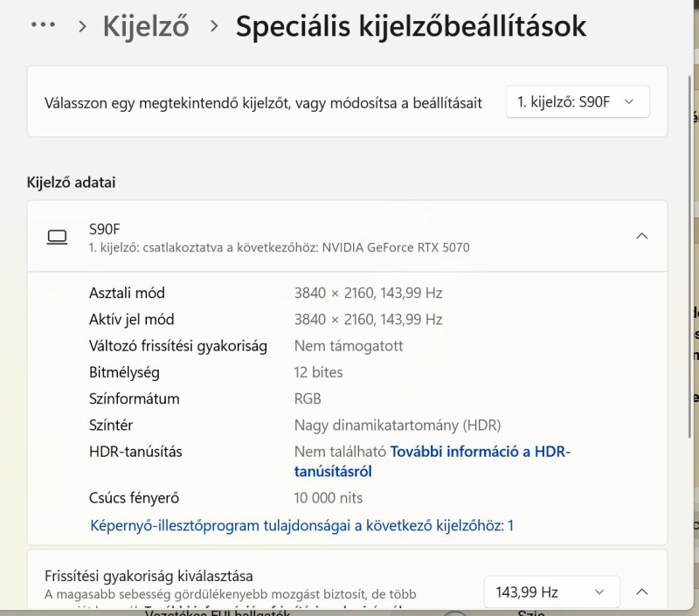The width and height of the screenshot is (699, 616).
Task: Click the chevron arrow before Kijelző breadcrumb
Action: point(83,26)
